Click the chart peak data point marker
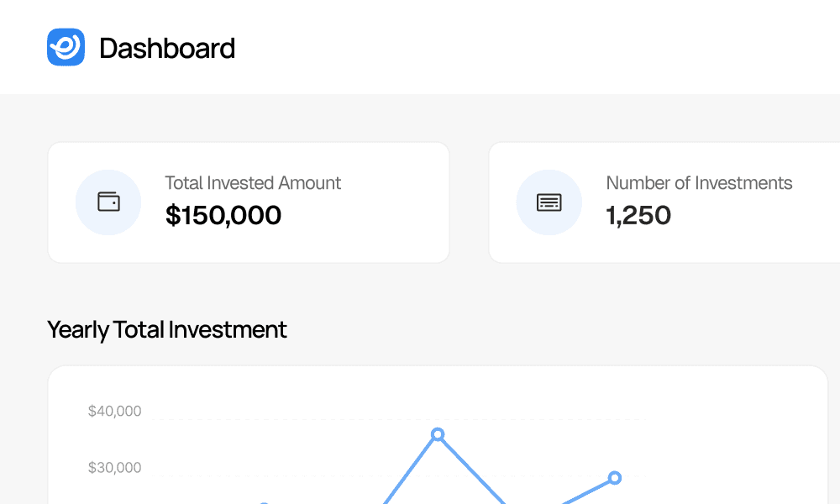840x504 pixels. (438, 433)
